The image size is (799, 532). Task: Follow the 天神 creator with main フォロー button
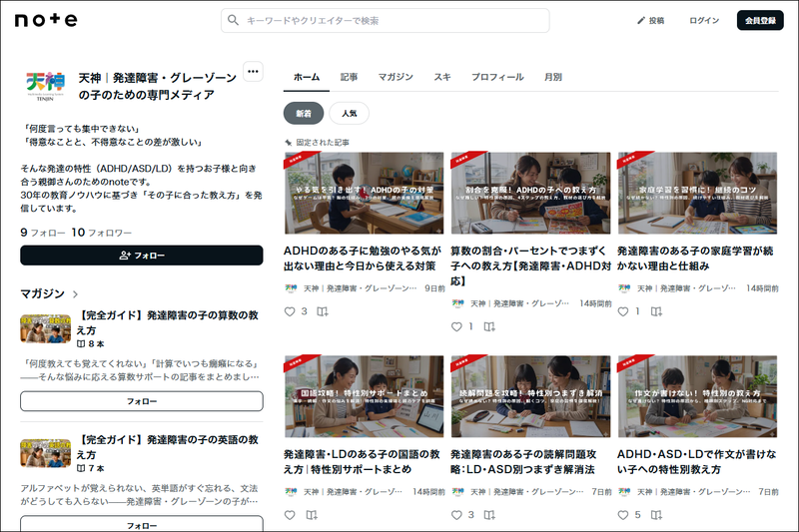[x=142, y=256]
